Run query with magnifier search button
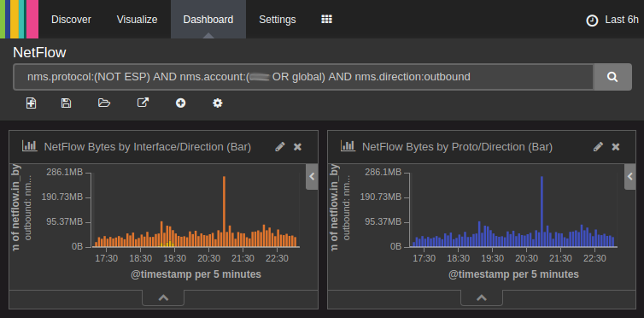 click(x=612, y=76)
